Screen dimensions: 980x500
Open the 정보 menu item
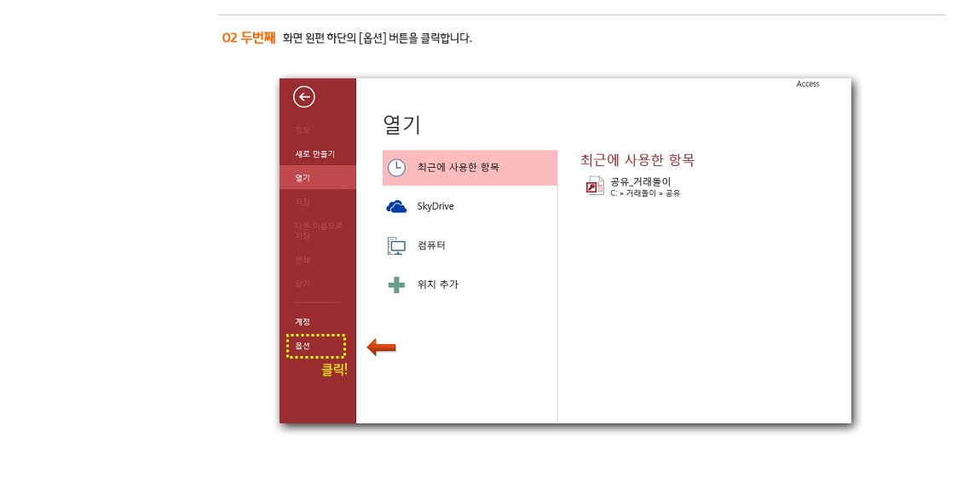pyautogui.click(x=303, y=130)
